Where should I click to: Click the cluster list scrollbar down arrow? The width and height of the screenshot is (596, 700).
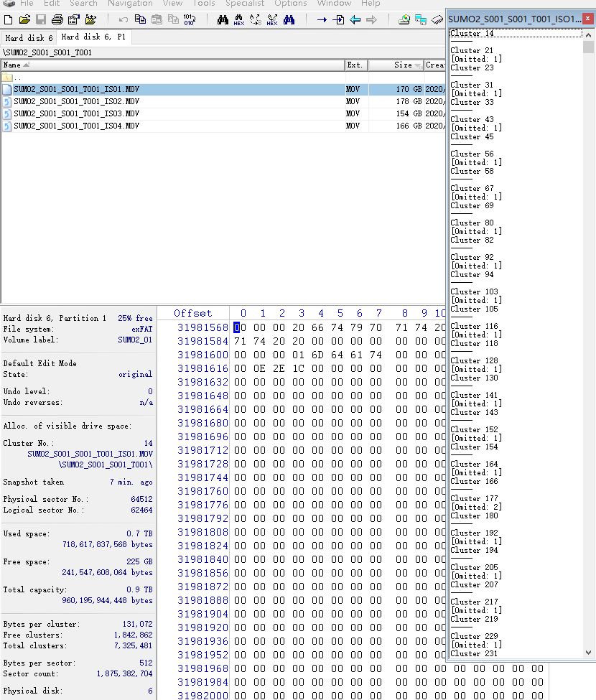[588, 653]
